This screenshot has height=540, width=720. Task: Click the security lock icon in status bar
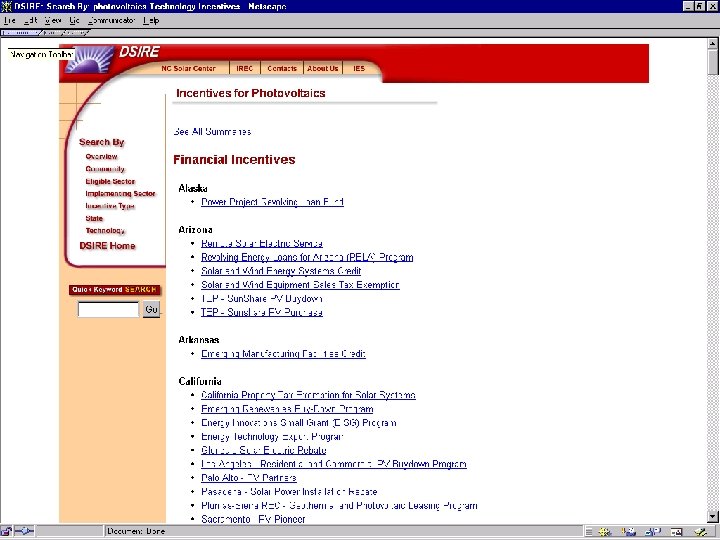pyautogui.click(x=6, y=531)
